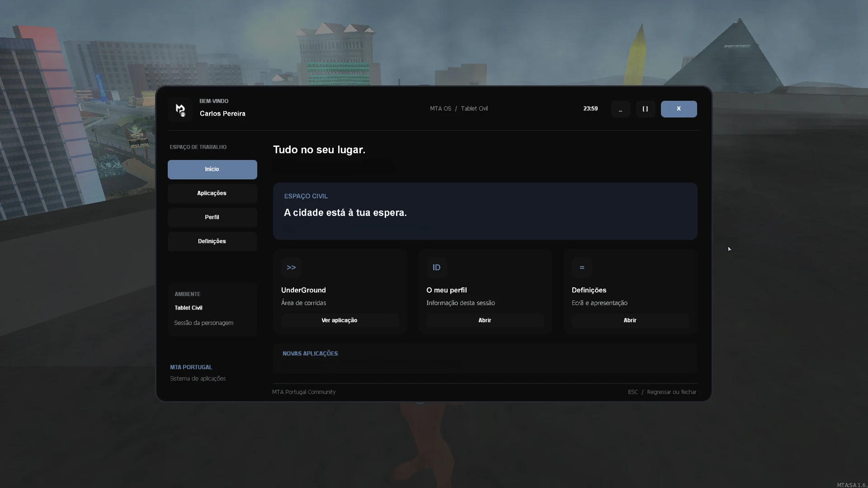Click the MTA OS breadcrumb text

click(x=441, y=108)
